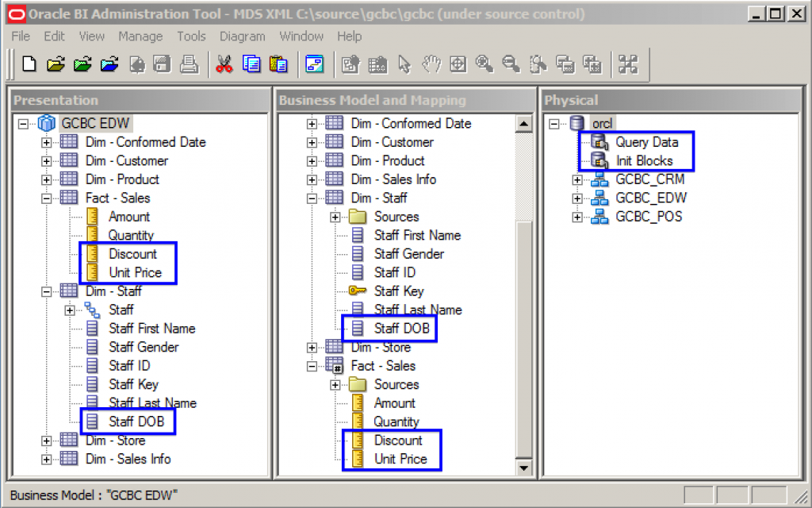Click the Query Data connection pool icon
The height and width of the screenshot is (508, 812).
tap(599, 142)
